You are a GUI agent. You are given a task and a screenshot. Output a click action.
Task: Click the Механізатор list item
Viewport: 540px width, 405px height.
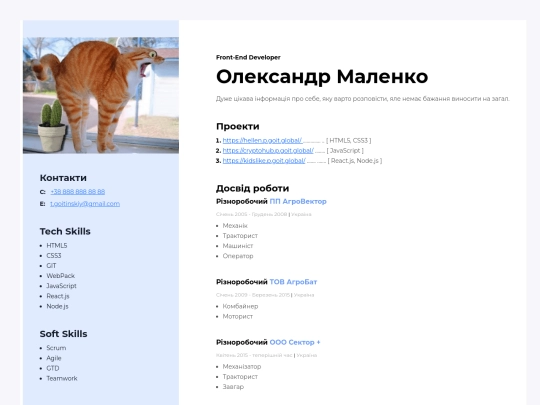pyautogui.click(x=242, y=366)
